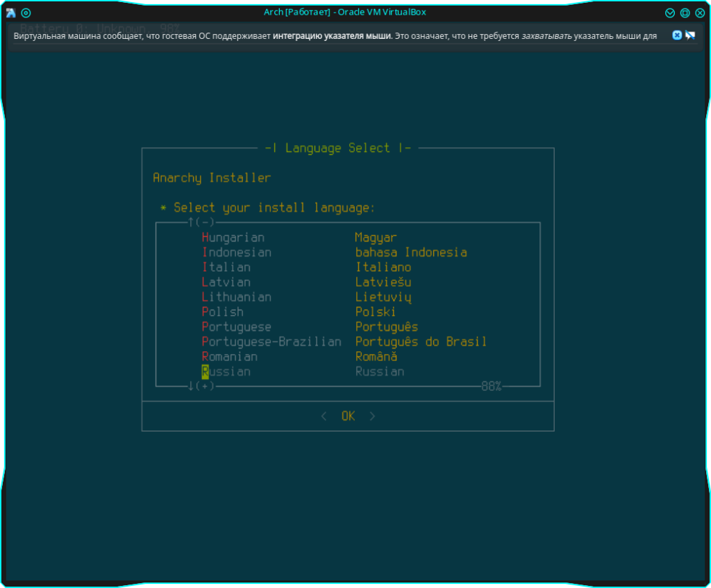Choose Italian in the language list
Screen dimensions: 711x588
(x=226, y=267)
